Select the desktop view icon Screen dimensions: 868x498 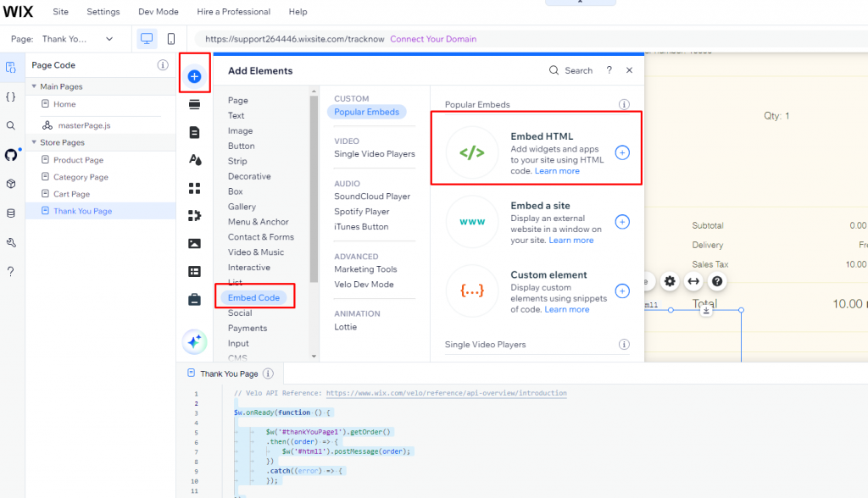pos(147,39)
